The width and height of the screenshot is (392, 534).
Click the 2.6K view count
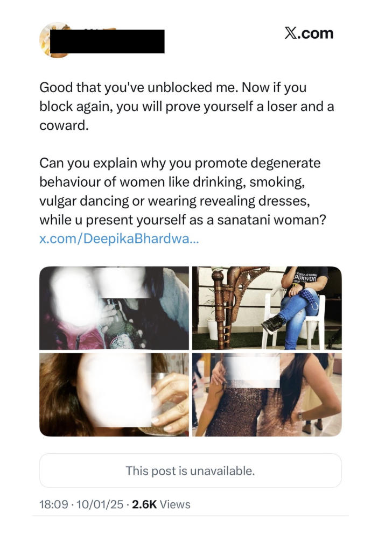click(x=144, y=504)
